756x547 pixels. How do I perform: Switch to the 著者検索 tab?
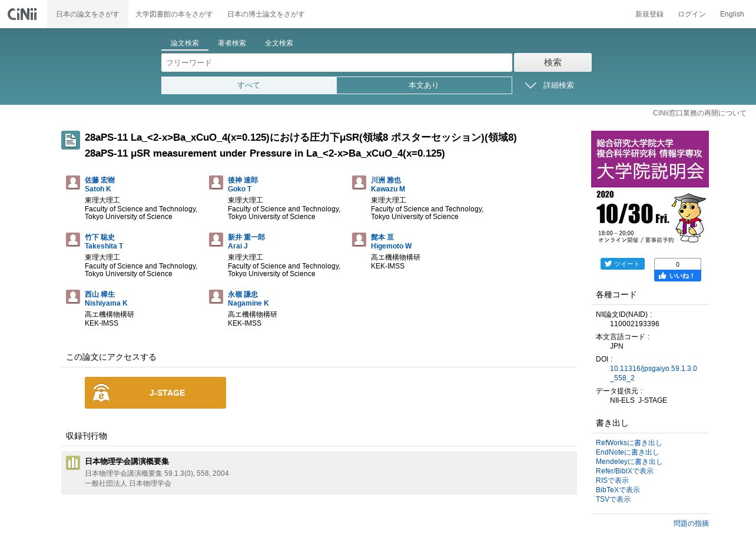pos(232,43)
